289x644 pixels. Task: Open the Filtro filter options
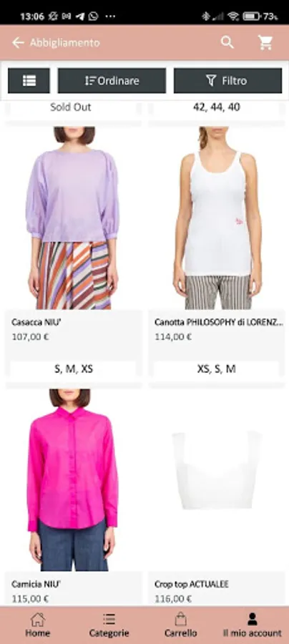point(227,81)
